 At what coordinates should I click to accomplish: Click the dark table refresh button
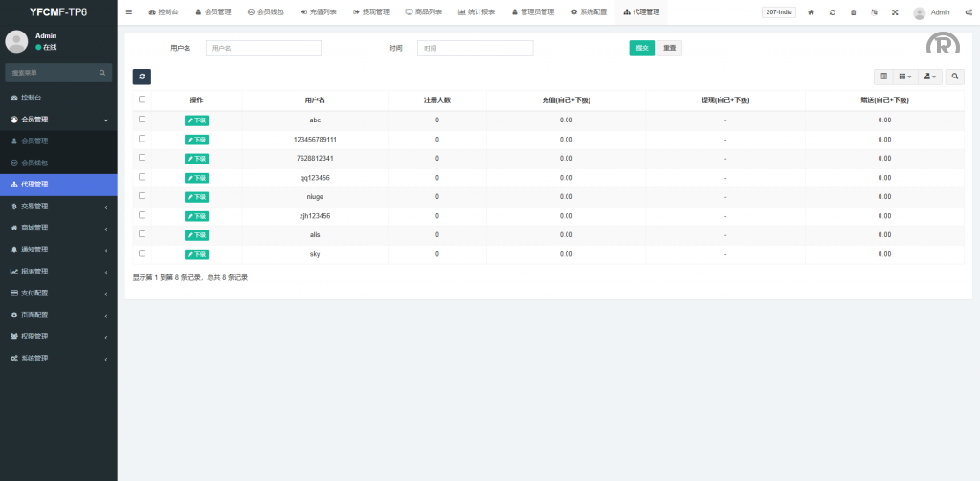click(x=142, y=77)
